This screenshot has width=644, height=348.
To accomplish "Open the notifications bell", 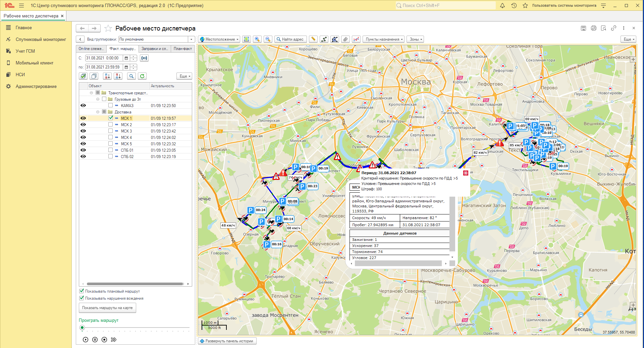I will (x=502, y=5).
